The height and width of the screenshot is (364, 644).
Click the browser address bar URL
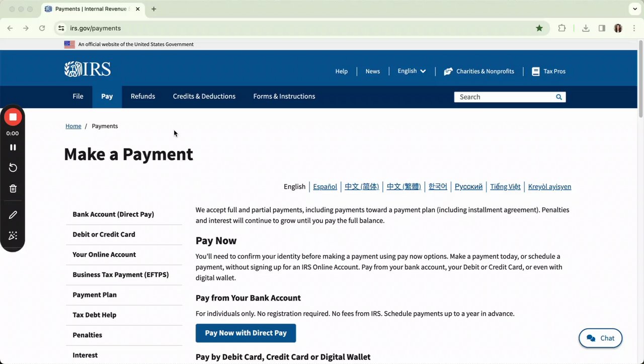click(x=95, y=28)
